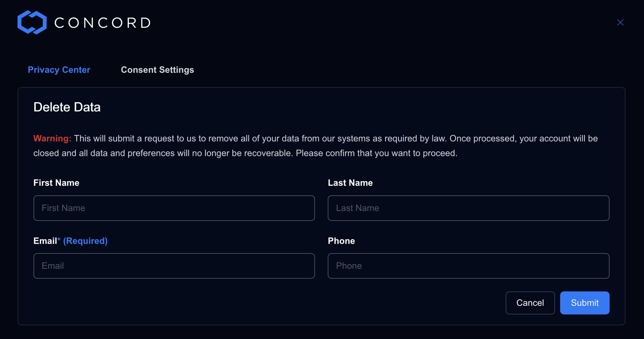Close the privacy dialog with the X
The height and width of the screenshot is (339, 644).
point(620,22)
